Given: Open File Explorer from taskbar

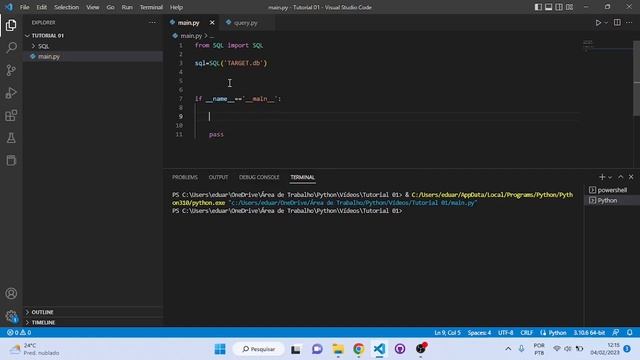Looking at the screenshot, I should [338, 349].
